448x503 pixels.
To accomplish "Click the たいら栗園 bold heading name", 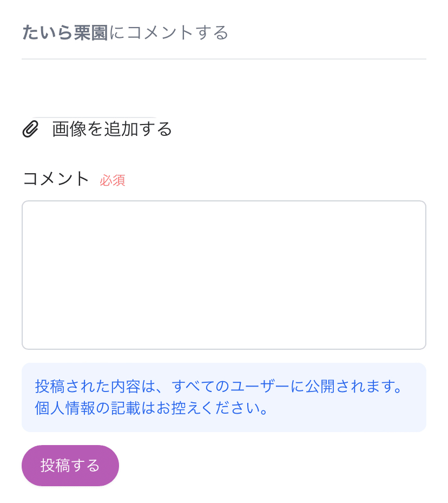I will [65, 32].
